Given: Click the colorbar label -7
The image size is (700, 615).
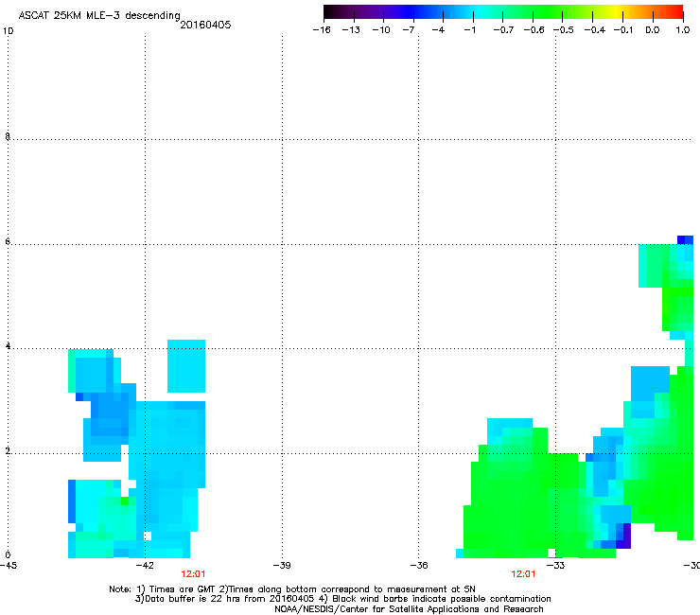Looking at the screenshot, I should pos(409,30).
